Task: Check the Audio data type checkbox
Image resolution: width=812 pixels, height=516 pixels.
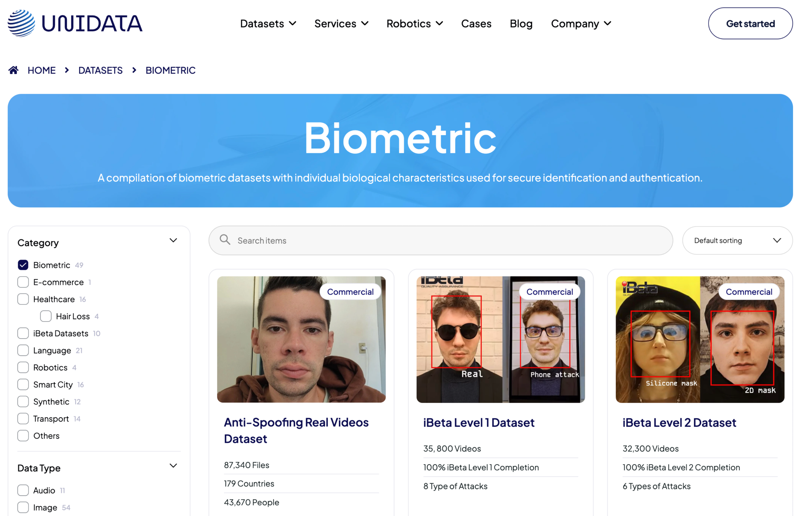Action: (23, 490)
